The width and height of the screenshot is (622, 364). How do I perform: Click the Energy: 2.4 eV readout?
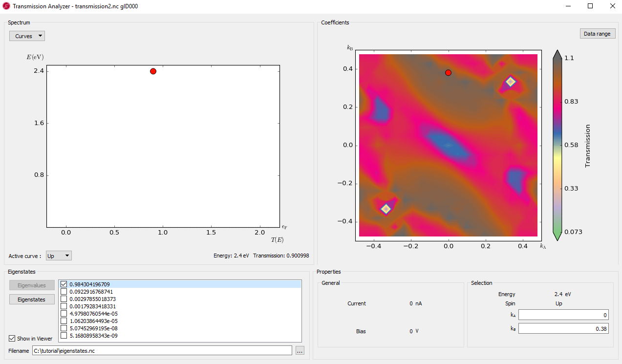tap(231, 256)
